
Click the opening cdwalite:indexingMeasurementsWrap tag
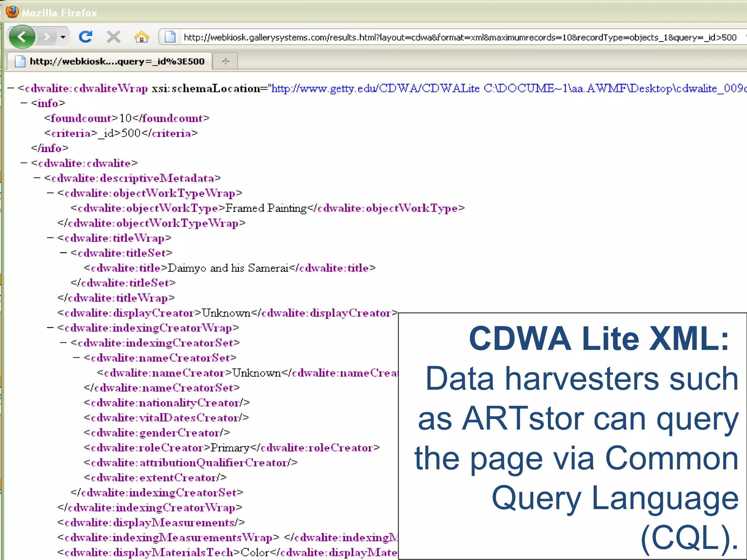[x=168, y=537]
